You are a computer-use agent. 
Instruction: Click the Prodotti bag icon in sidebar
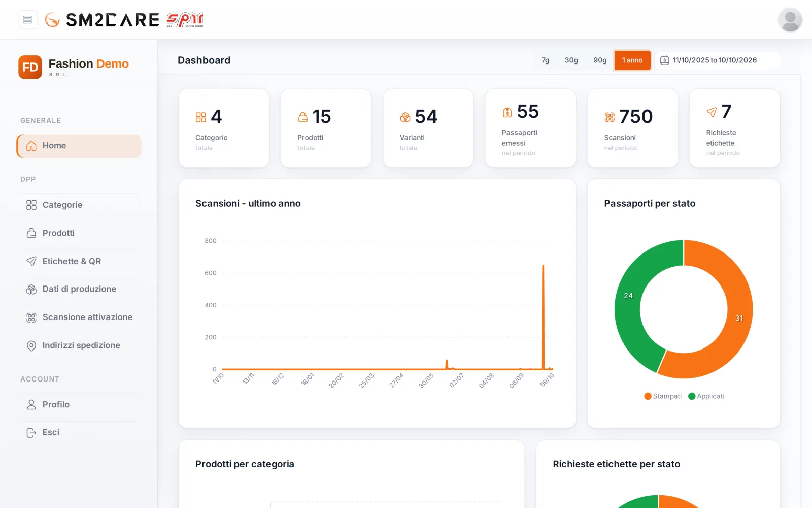[x=31, y=233]
